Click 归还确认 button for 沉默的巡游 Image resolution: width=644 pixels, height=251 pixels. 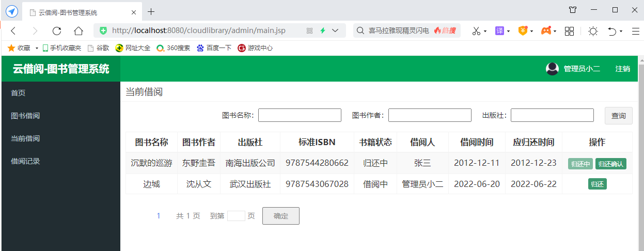tap(611, 164)
